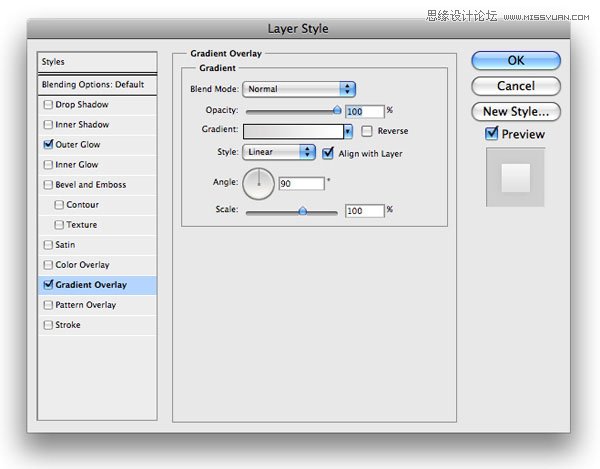Screen dimensions: 600x469
Task: Click the Scale slider handle
Action: click(302, 211)
